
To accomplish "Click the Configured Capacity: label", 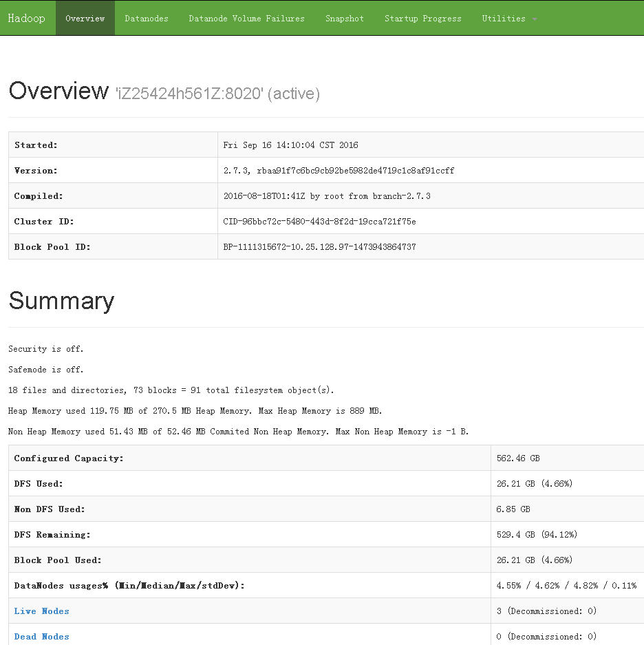I will pyautogui.click(x=69, y=458).
